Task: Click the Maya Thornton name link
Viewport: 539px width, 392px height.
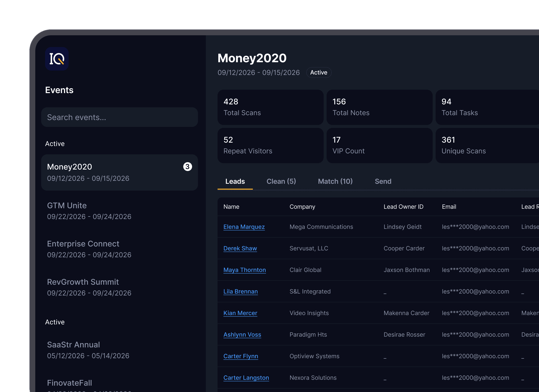Action: click(245, 270)
